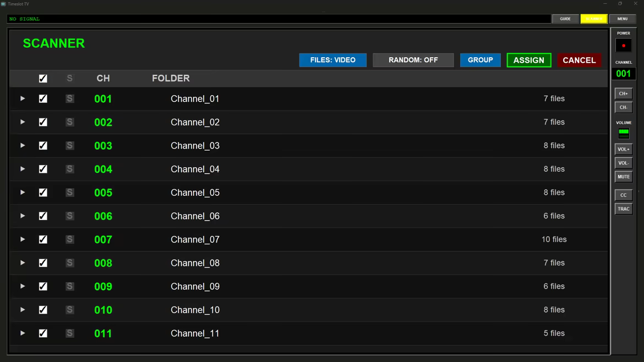Click the green volume level indicator
Image resolution: width=644 pixels, height=362 pixels.
(624, 133)
